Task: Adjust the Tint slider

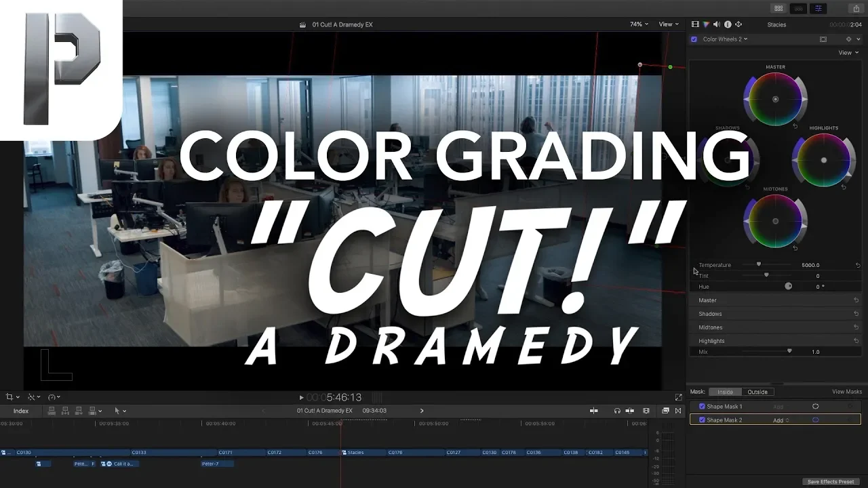Action: [766, 275]
